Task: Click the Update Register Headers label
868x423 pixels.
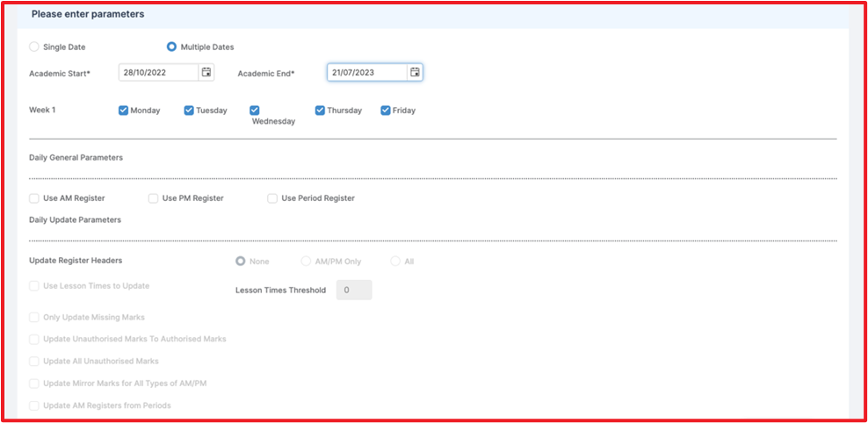Action: click(x=76, y=260)
